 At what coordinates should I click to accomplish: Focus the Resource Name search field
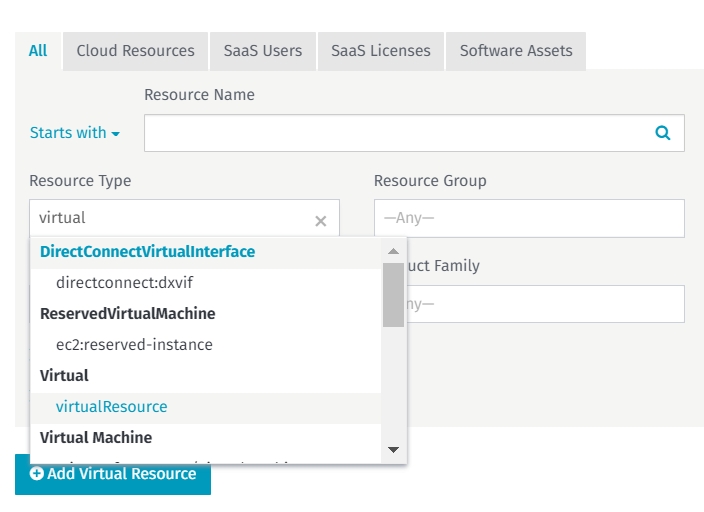click(x=395, y=133)
